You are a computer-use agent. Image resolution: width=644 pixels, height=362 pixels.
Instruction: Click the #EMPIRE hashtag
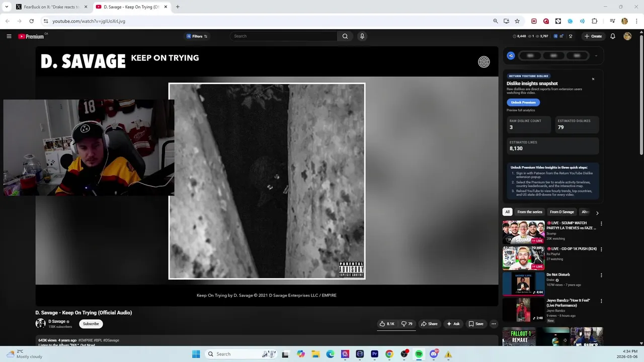pos(86,340)
